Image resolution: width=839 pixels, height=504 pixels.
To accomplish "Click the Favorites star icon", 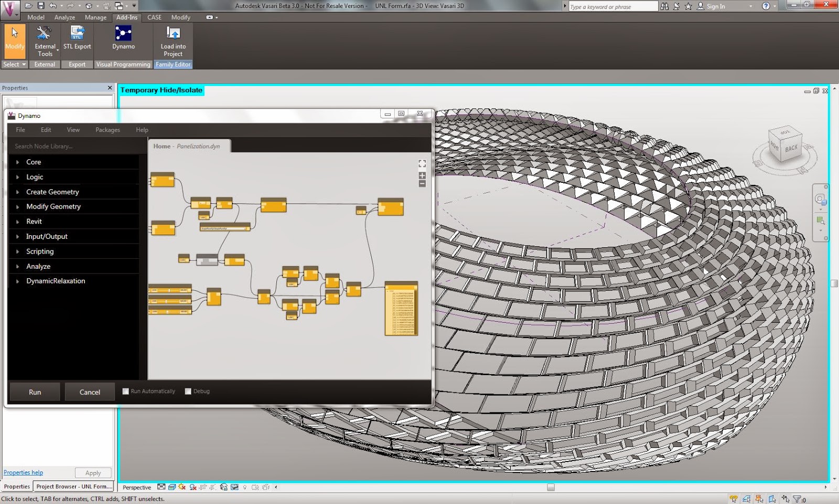I will 688,6.
